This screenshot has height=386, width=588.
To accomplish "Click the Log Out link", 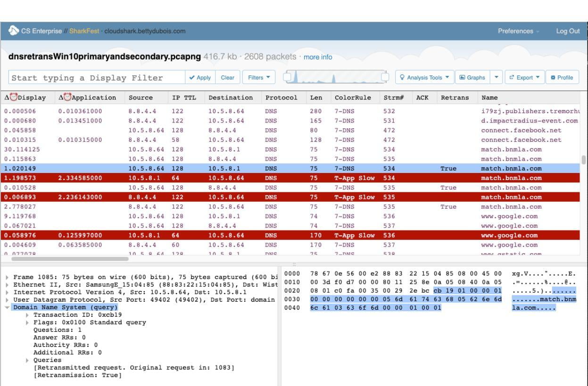I will click(x=567, y=31).
